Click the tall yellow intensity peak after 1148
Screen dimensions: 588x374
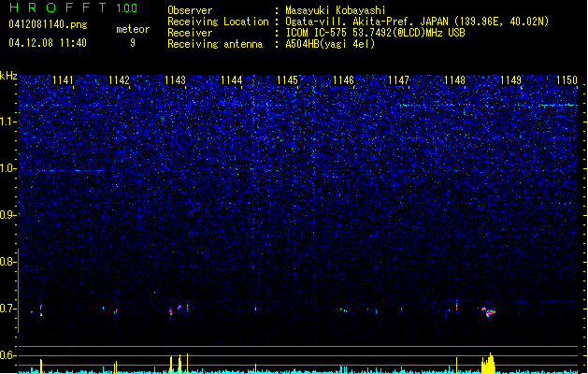pos(488,363)
